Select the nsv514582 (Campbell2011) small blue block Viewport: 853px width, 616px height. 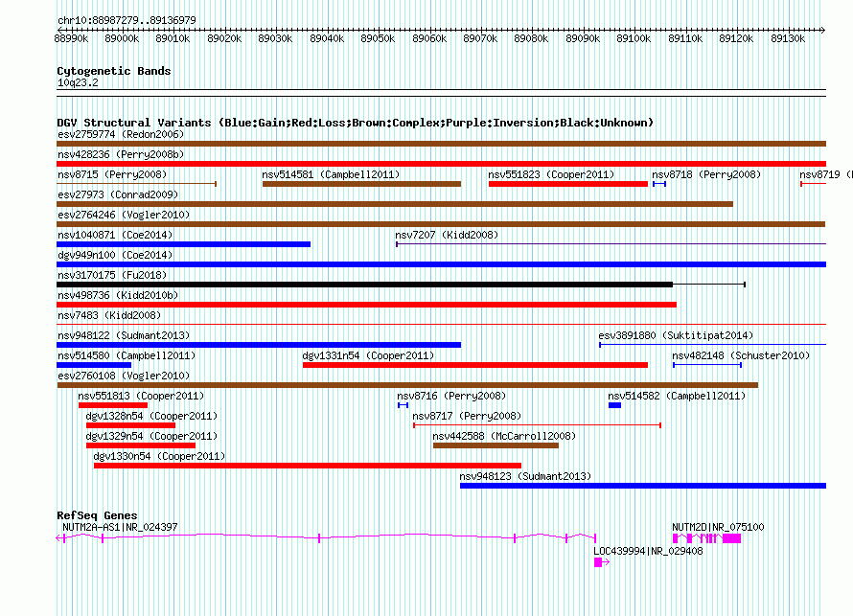[614, 405]
